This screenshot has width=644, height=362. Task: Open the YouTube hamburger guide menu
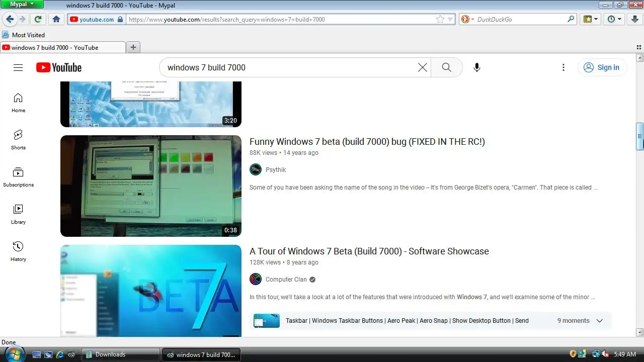pos(18,67)
